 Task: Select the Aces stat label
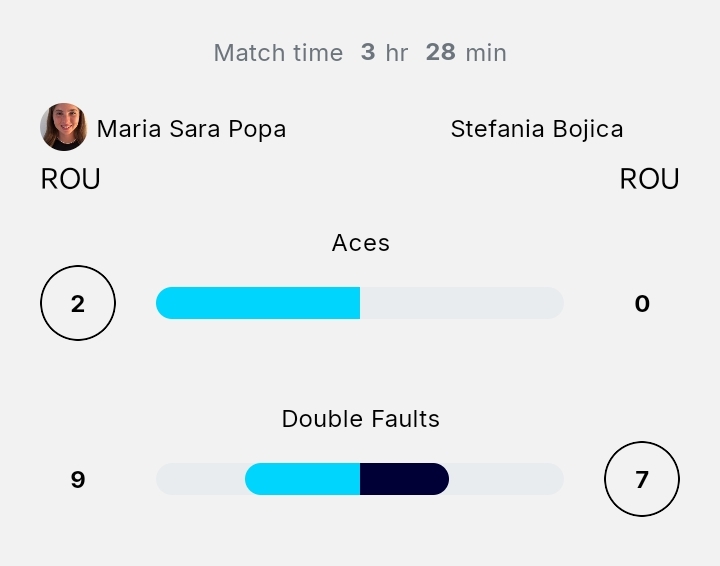point(360,243)
